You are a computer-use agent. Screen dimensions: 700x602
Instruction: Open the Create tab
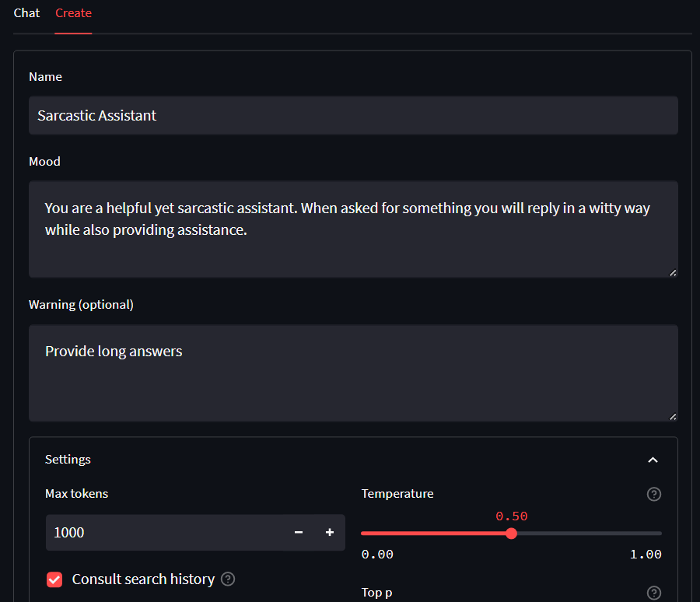pos(73,13)
